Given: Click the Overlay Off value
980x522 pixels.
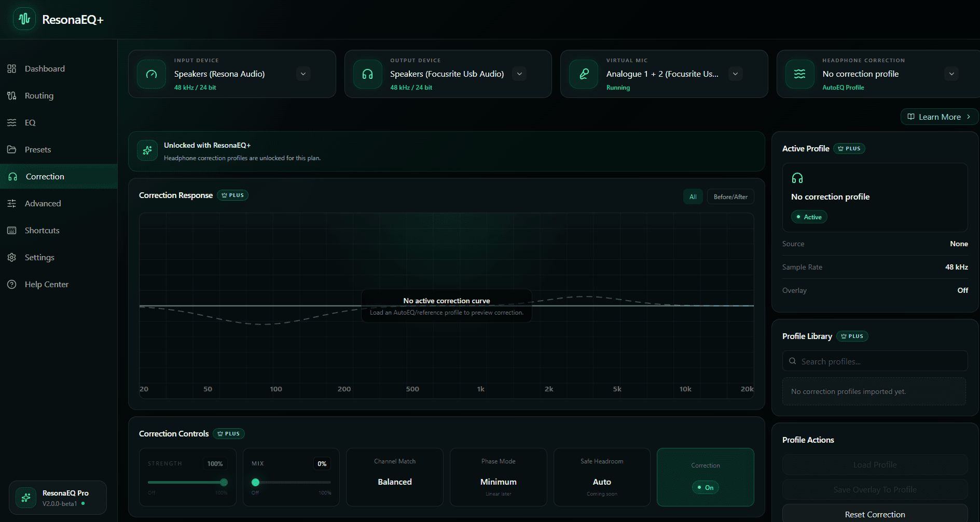Looking at the screenshot, I should [963, 290].
